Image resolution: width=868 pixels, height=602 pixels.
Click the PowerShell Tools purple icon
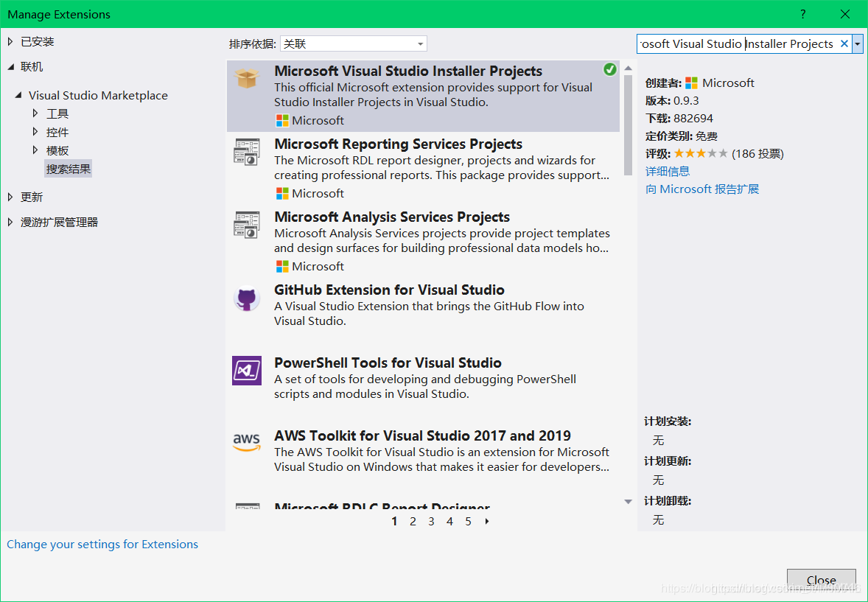(x=247, y=371)
